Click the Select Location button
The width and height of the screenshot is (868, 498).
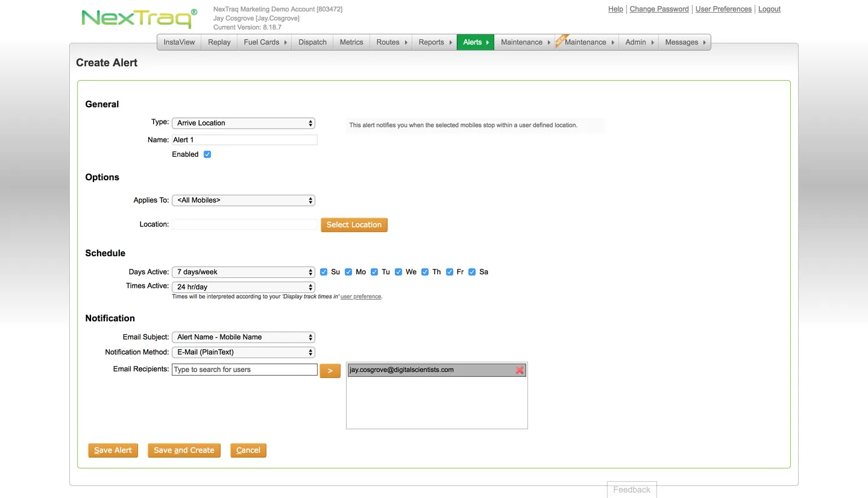coord(354,224)
